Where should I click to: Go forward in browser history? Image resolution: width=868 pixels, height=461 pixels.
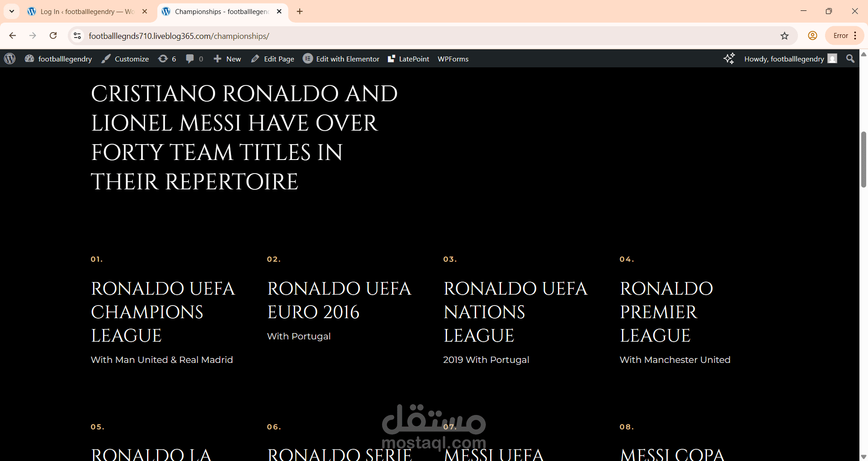[33, 36]
